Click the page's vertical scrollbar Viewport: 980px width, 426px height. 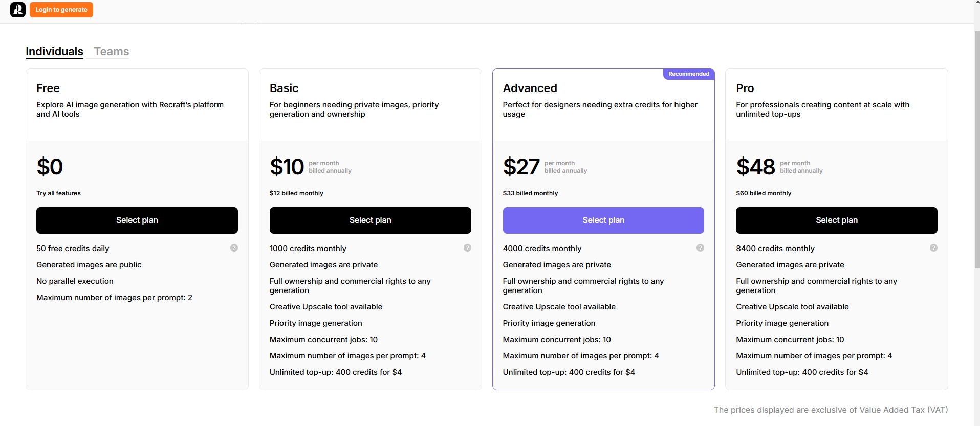point(976,153)
